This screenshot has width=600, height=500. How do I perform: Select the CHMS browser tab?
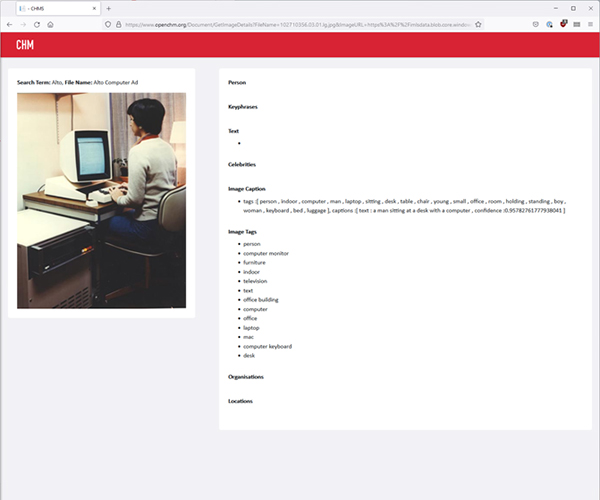click(58, 8)
